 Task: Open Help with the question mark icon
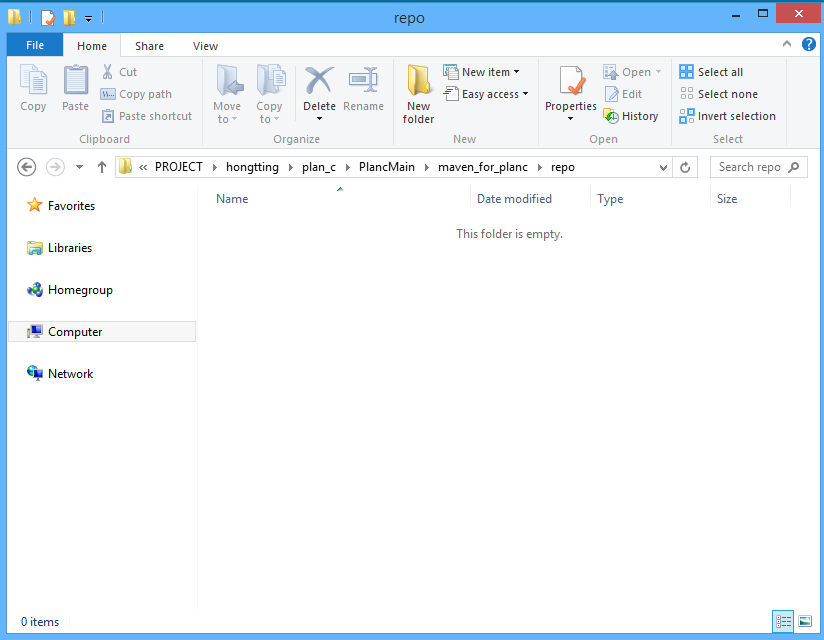pos(809,45)
